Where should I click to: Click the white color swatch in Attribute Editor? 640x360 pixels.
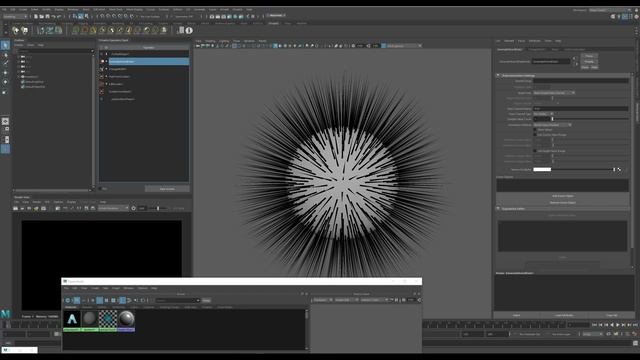(542, 169)
